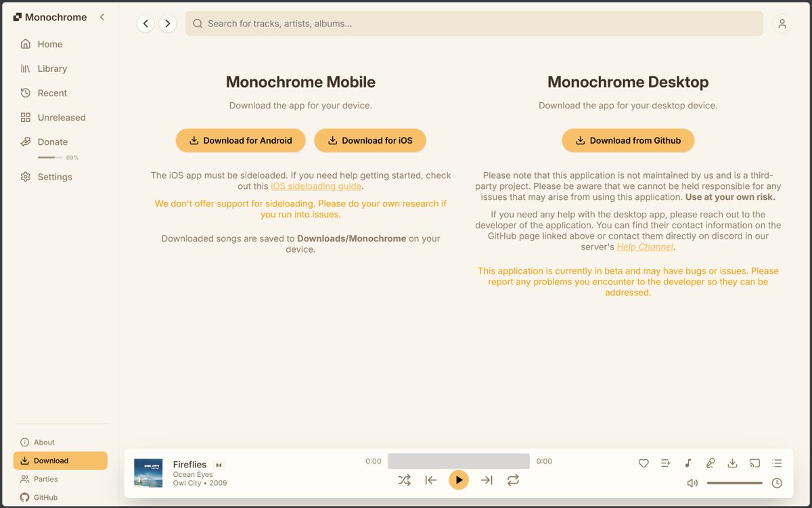The height and width of the screenshot is (508, 812).
Task: Click Download for Android button
Action: coord(241,140)
